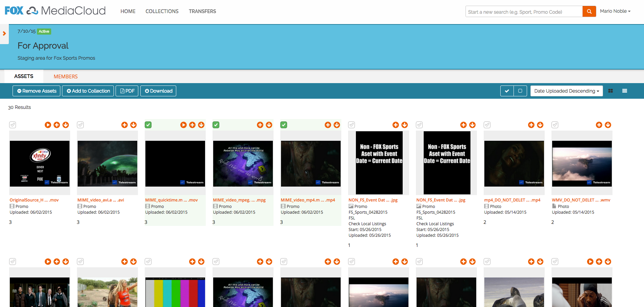Image resolution: width=644 pixels, height=307 pixels.
Task: Switch to list view layout
Action: coord(624,91)
